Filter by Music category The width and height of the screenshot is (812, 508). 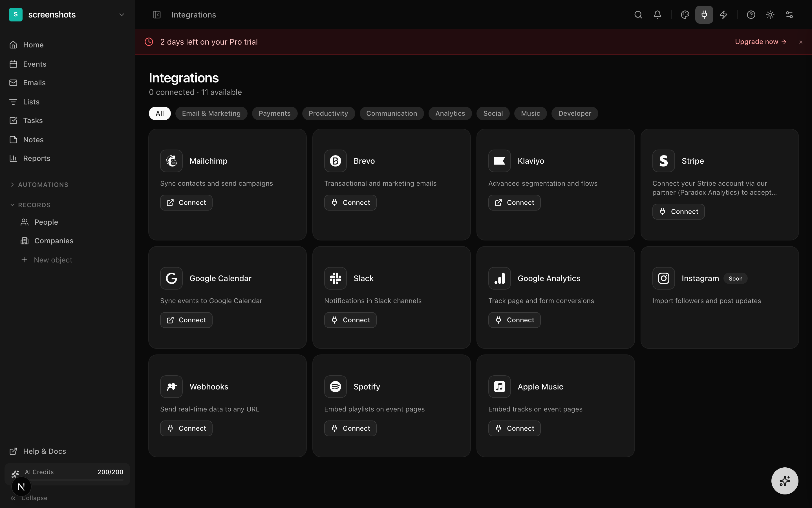[x=531, y=113]
